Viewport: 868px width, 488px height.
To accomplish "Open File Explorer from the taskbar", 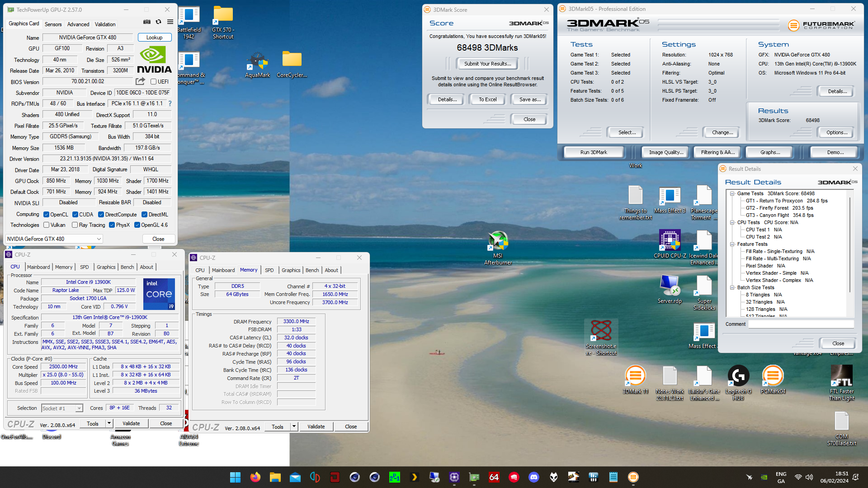I will [x=275, y=477].
